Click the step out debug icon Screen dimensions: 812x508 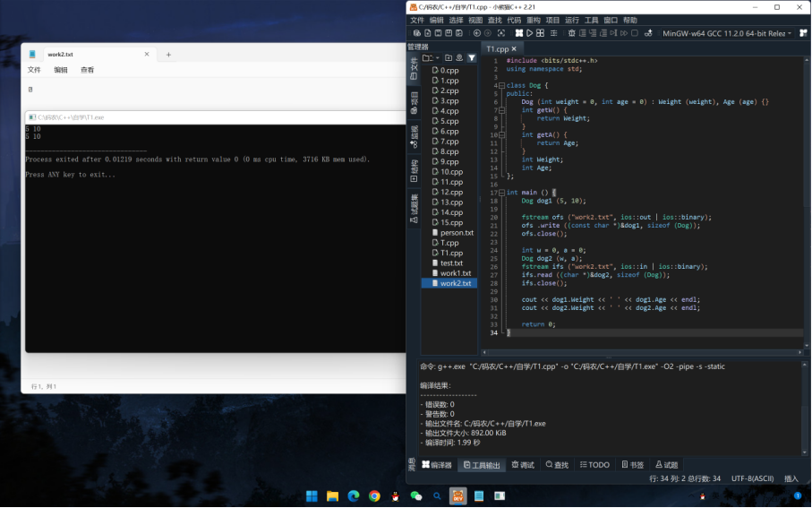click(x=603, y=33)
